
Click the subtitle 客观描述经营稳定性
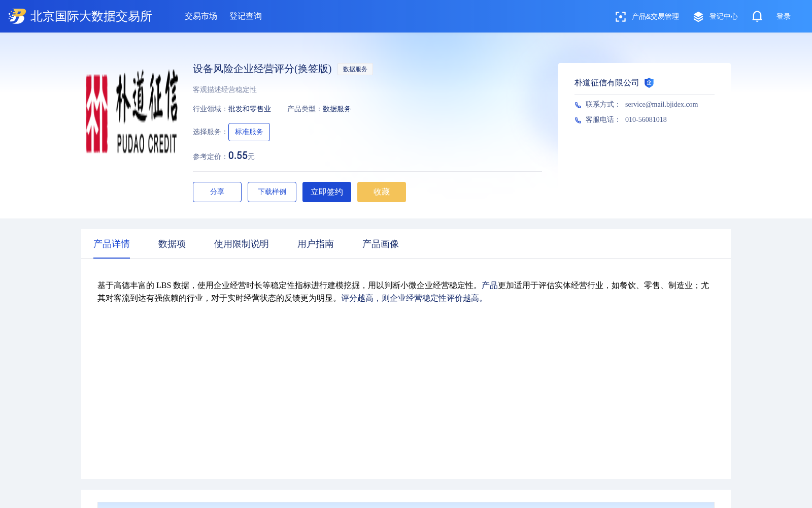[x=225, y=89]
